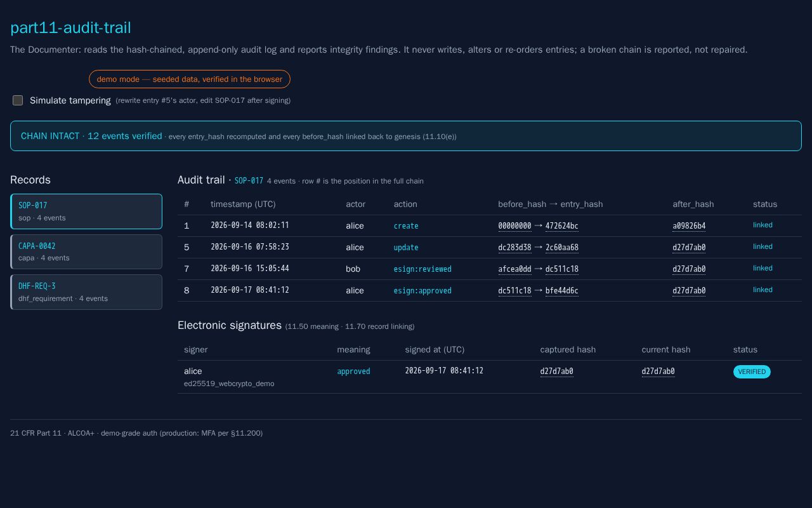Click the 21 CFR Part 11 footer text
The image size is (812, 508).
[136, 433]
